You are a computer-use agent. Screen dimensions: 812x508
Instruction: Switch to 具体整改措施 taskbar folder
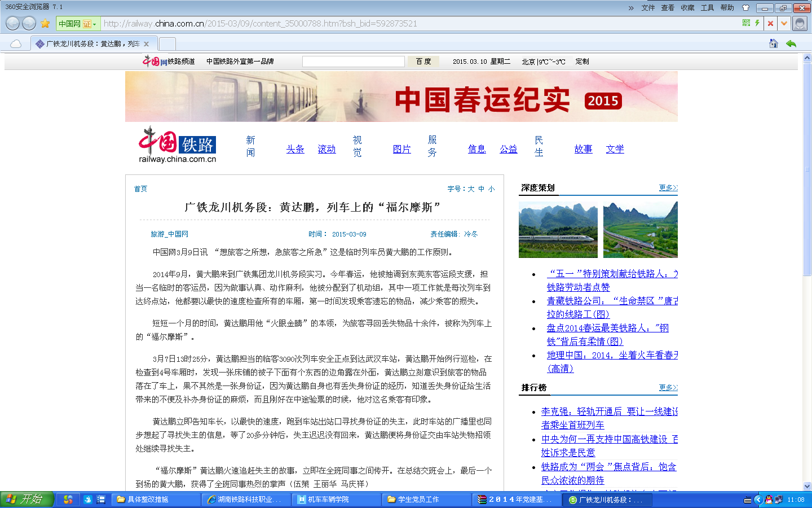pos(157,500)
